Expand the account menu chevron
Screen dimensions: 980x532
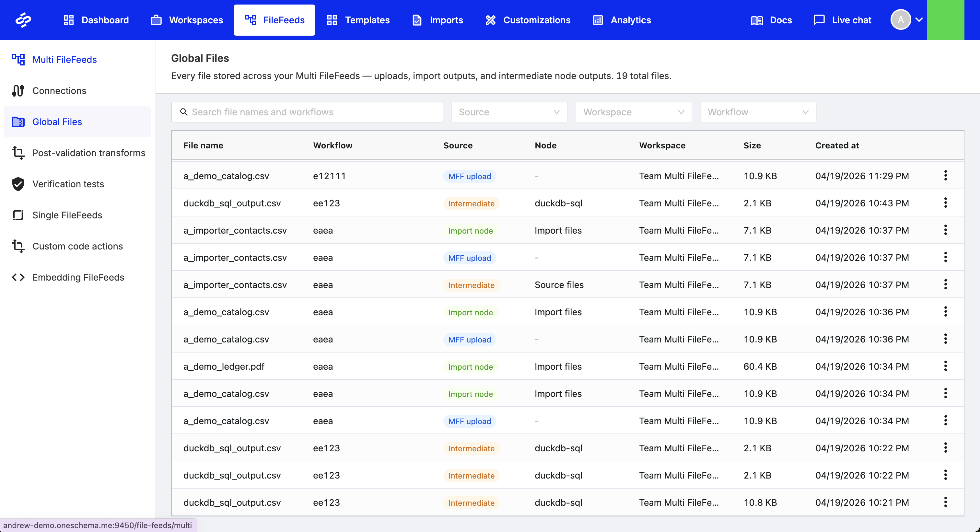coord(919,20)
